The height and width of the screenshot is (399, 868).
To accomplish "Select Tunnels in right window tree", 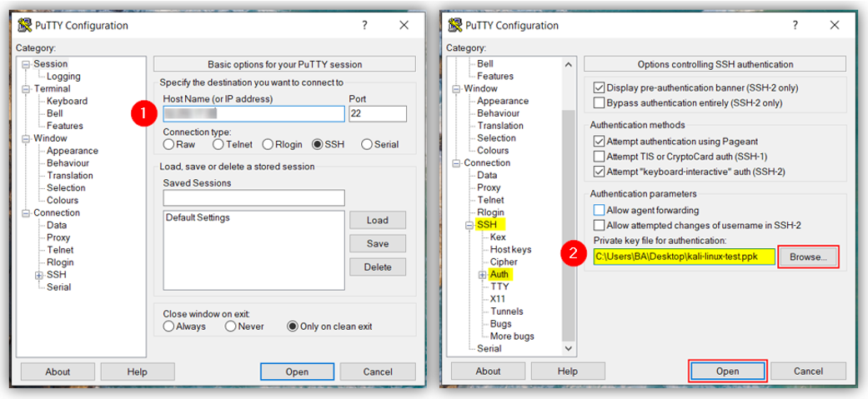I will pos(506,312).
